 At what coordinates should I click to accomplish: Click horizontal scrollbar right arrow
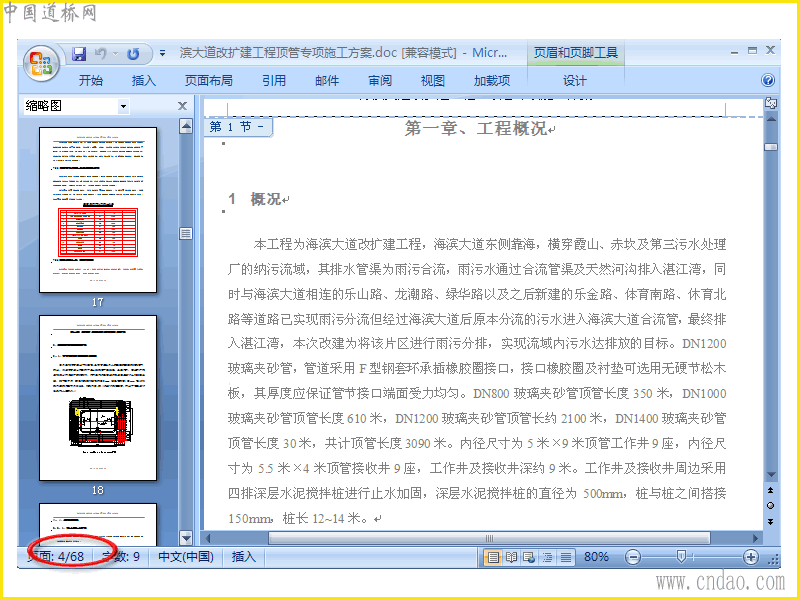pyautogui.click(x=756, y=538)
